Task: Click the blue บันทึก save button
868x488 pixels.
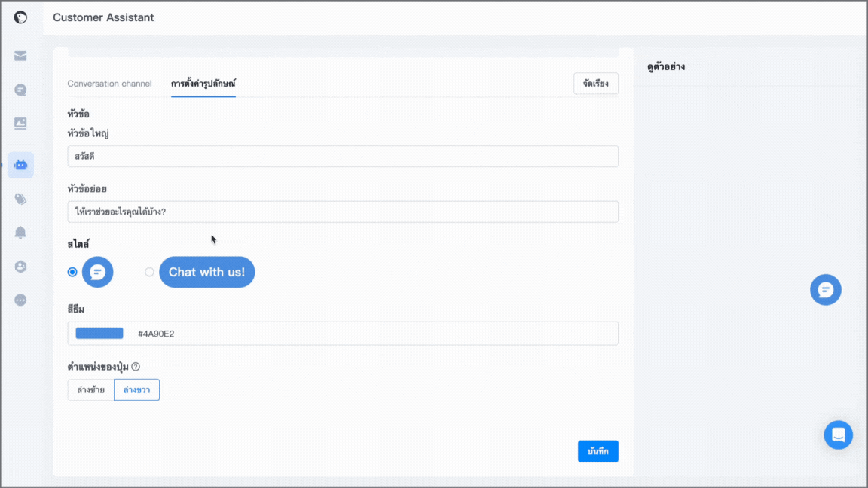Action: pos(598,452)
